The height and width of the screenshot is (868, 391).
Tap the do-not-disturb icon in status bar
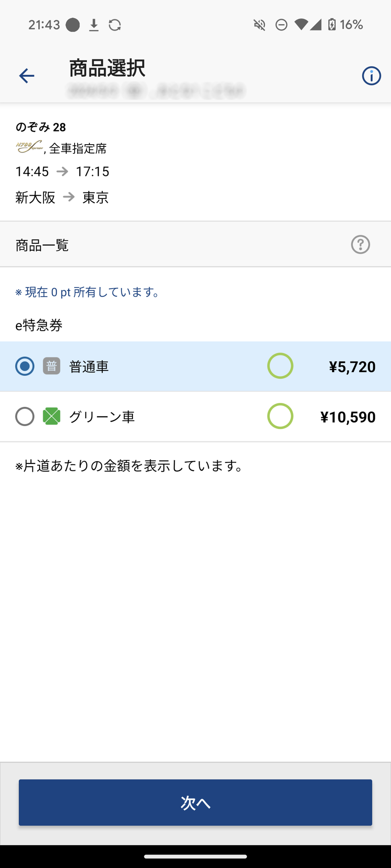coord(281,25)
